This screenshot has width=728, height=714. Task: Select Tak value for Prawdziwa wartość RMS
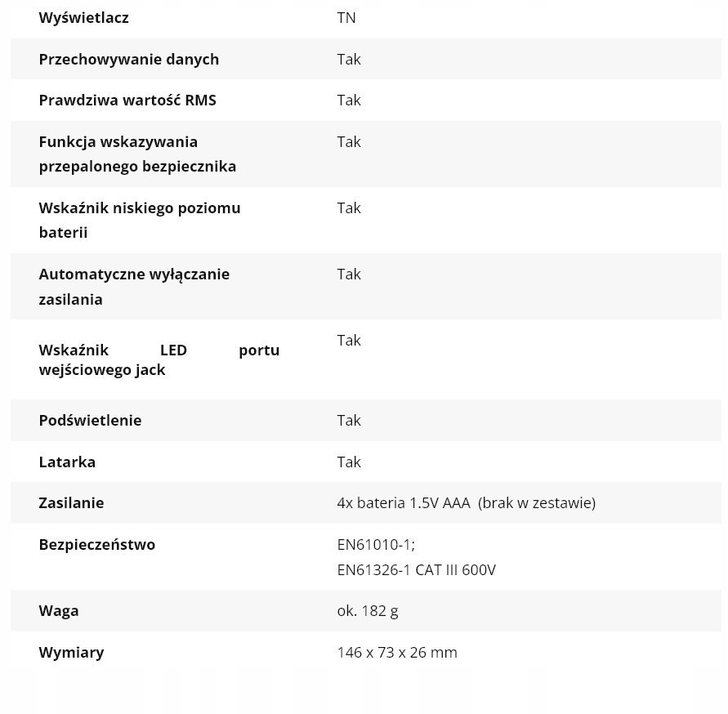[349, 100]
